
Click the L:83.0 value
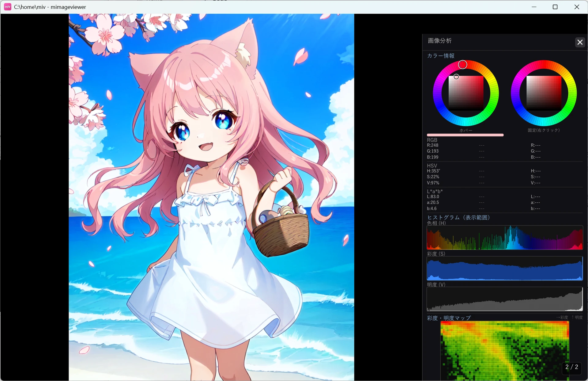pos(433,197)
